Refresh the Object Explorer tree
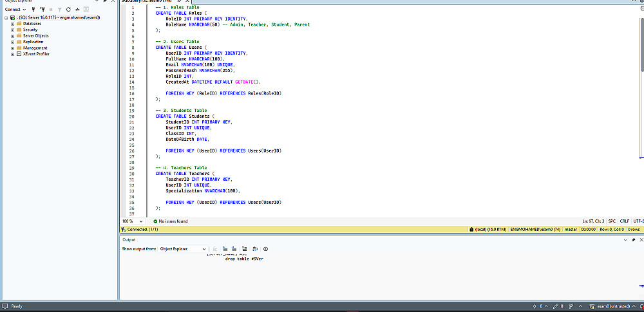Viewport: 644px width, 312px height. pyautogui.click(x=68, y=9)
